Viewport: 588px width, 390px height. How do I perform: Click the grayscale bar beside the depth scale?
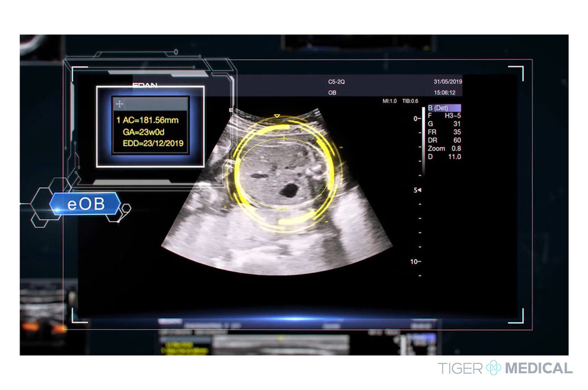[424, 140]
